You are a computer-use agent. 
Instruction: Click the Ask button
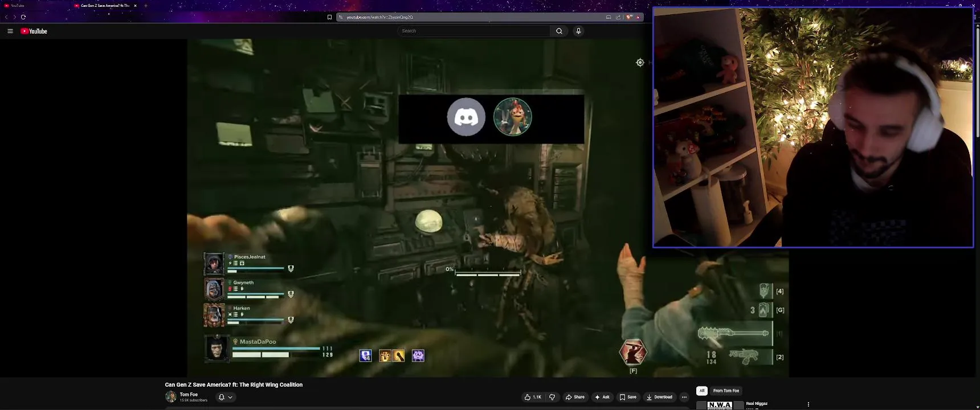pyautogui.click(x=602, y=397)
